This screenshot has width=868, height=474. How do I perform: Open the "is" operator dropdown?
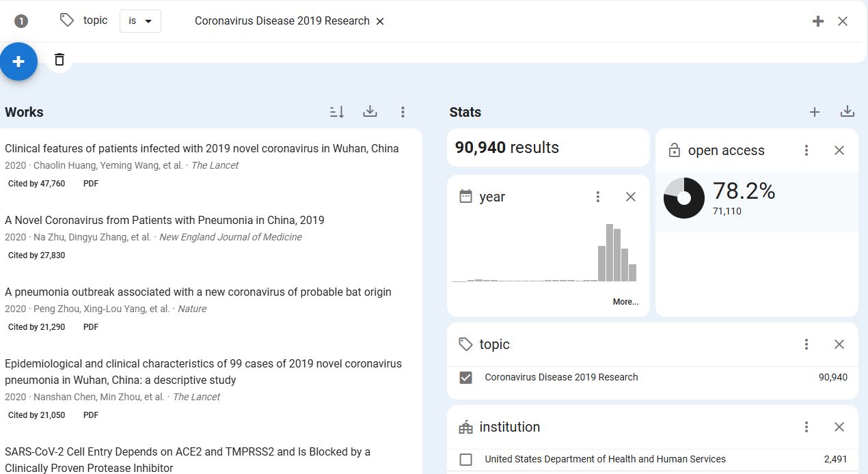(x=140, y=21)
